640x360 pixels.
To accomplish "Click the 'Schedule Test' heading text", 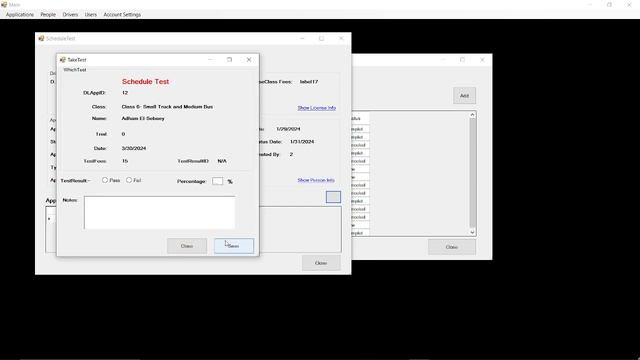I will click(x=145, y=82).
